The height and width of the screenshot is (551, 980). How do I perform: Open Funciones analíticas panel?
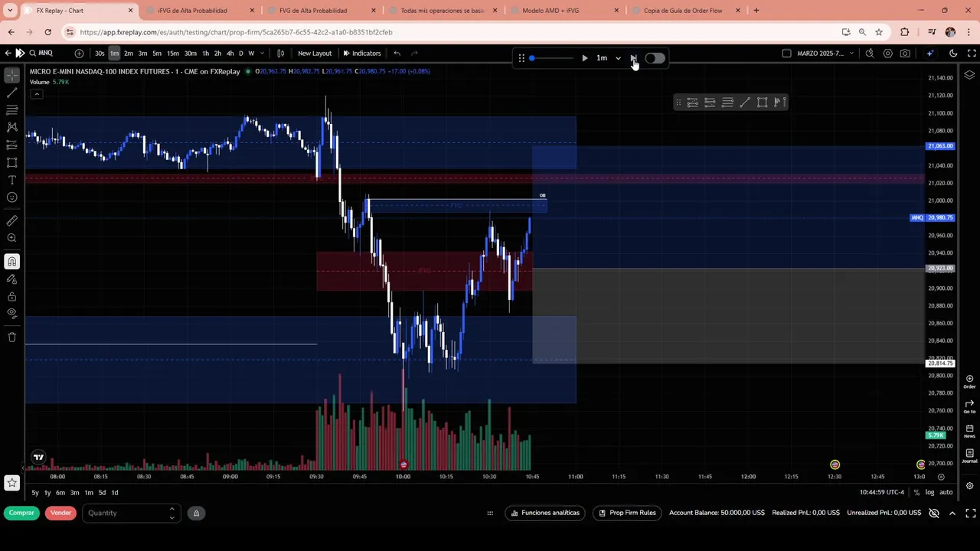pyautogui.click(x=545, y=513)
